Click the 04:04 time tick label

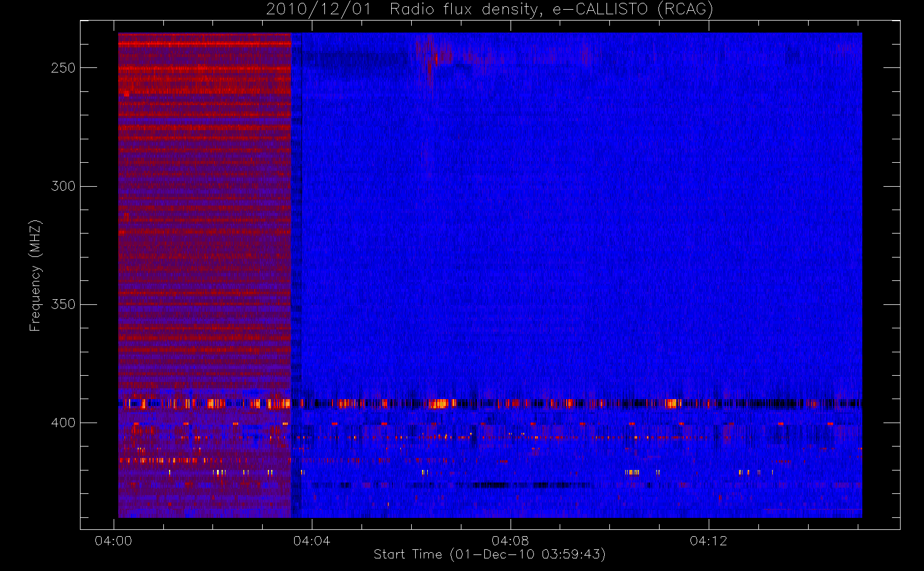(x=312, y=541)
